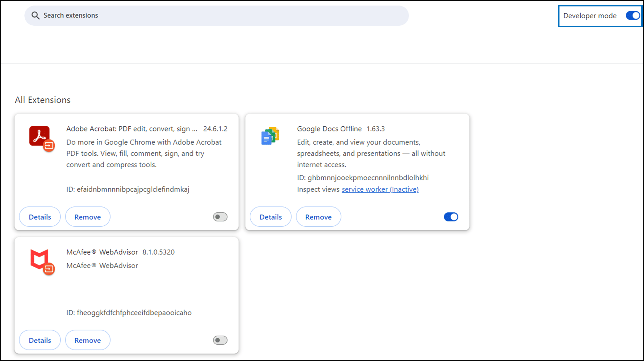Disable the Google Docs Offline toggle
Screen dimensions: 644x361
coord(451,217)
